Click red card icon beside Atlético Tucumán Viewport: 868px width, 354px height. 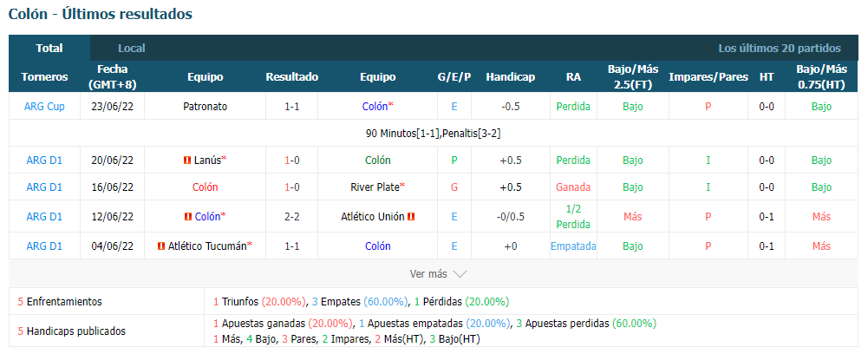(x=161, y=246)
